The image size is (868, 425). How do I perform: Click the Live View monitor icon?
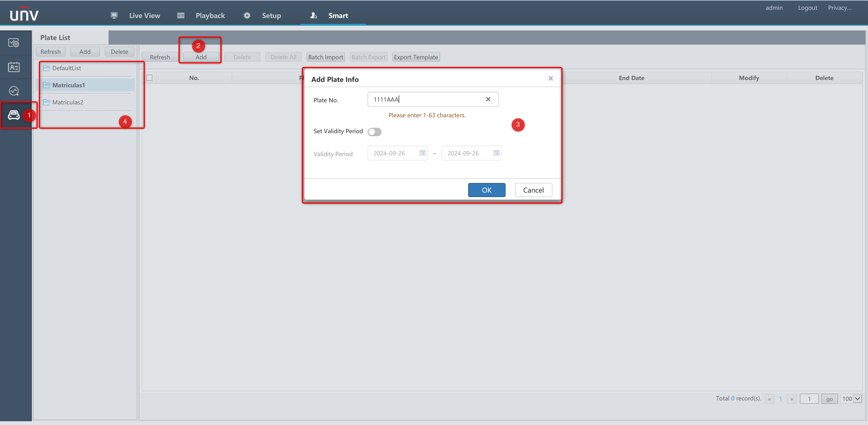[x=114, y=15]
